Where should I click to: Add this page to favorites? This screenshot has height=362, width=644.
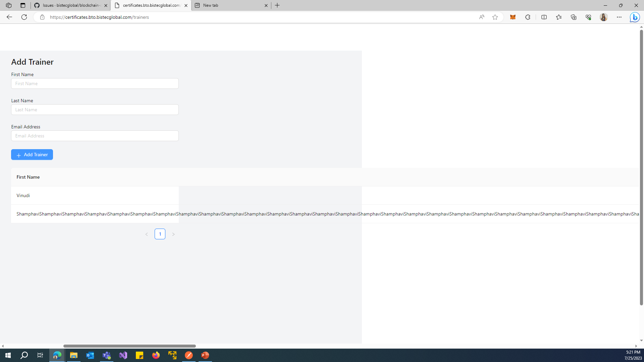tap(495, 17)
